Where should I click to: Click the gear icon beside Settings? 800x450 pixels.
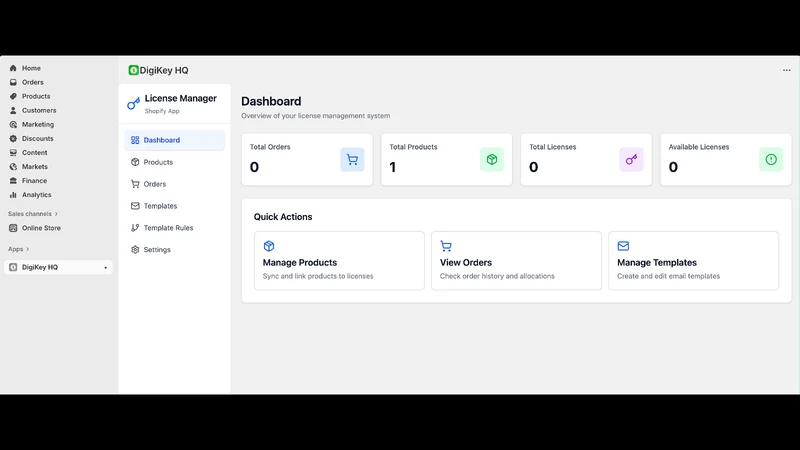[135, 249]
